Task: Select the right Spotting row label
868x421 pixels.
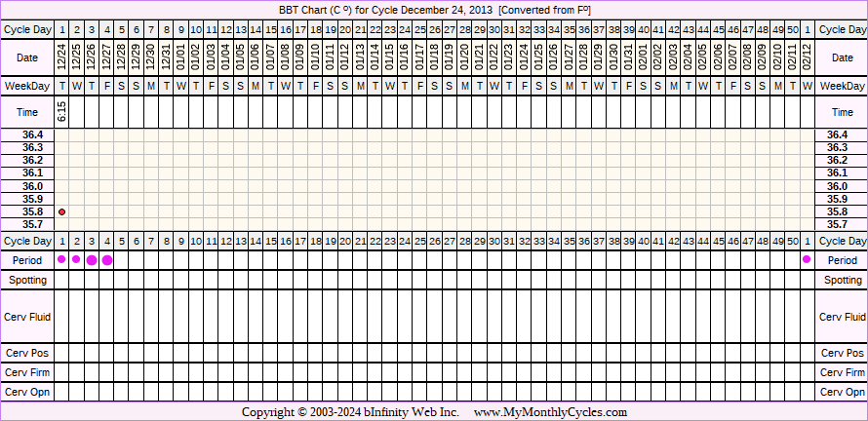Action: pyautogui.click(x=842, y=280)
